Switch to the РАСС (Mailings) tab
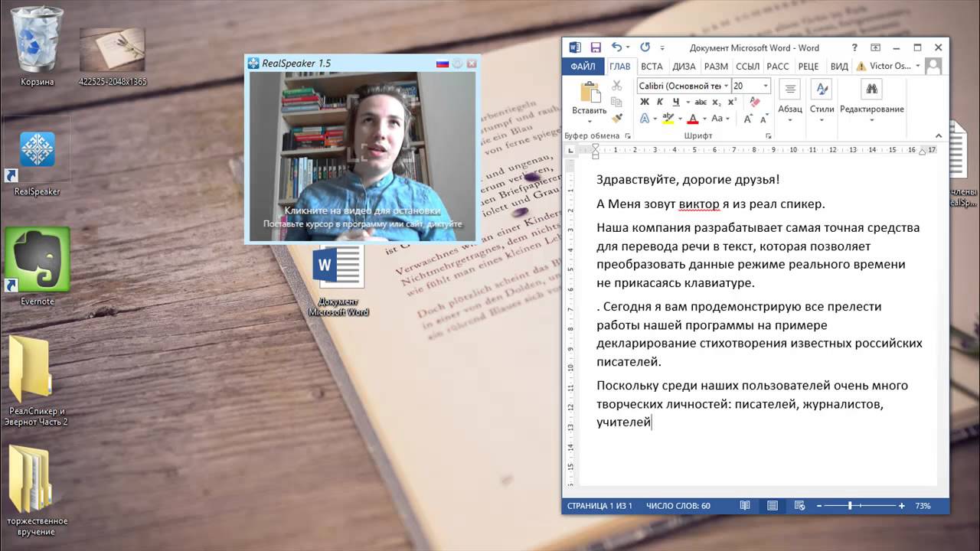 [778, 67]
